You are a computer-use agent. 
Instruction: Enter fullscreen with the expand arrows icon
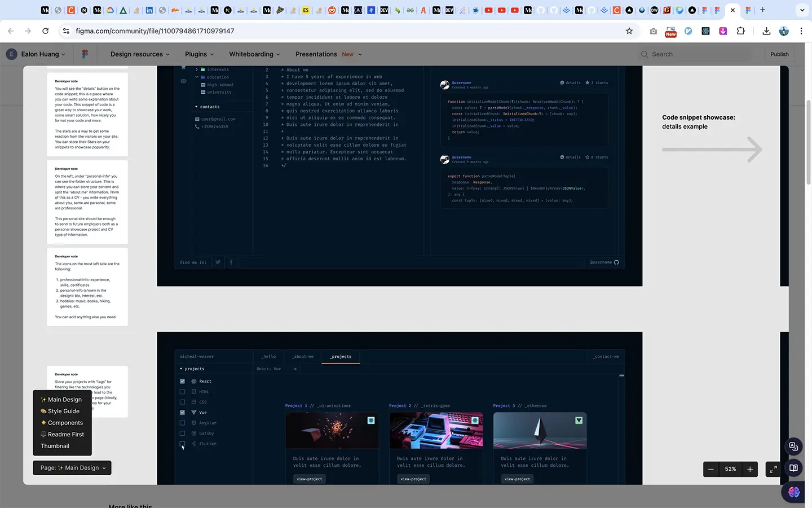773,469
